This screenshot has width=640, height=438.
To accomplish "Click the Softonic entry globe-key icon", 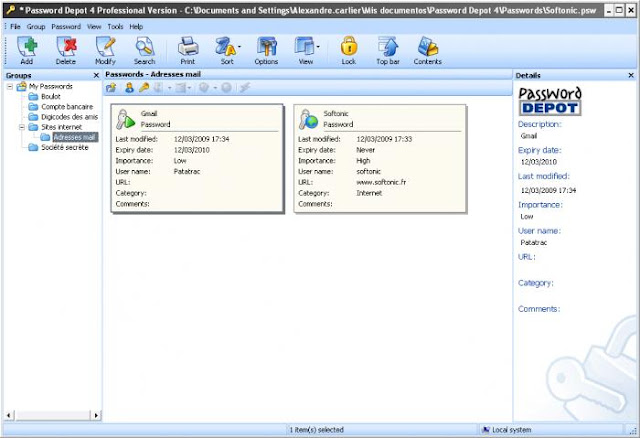I will coord(308,119).
